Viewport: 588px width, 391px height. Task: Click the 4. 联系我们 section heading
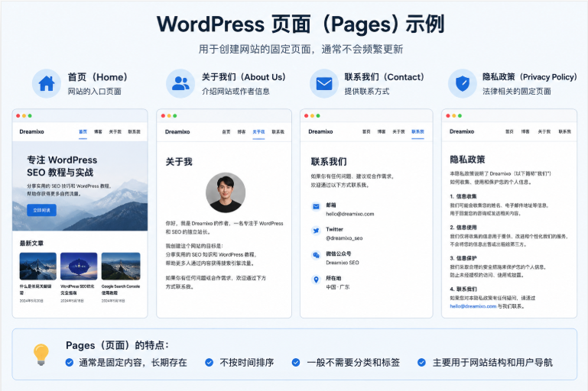coord(463,289)
